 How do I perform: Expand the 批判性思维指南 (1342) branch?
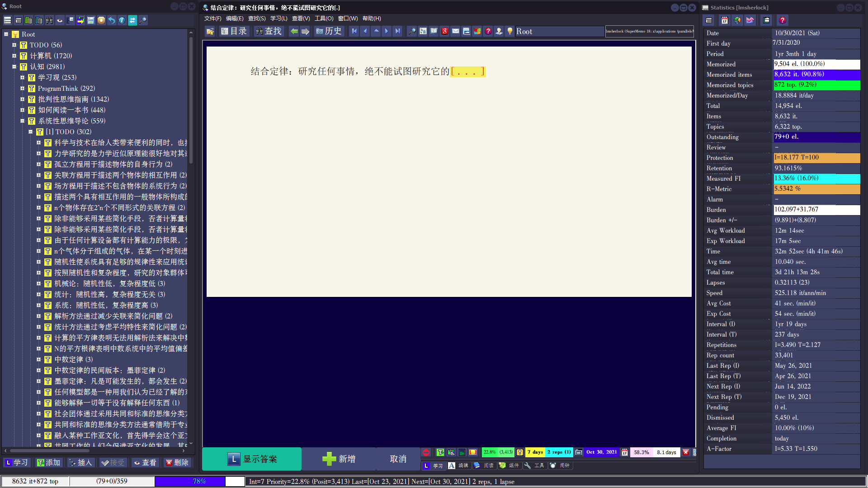click(x=22, y=99)
